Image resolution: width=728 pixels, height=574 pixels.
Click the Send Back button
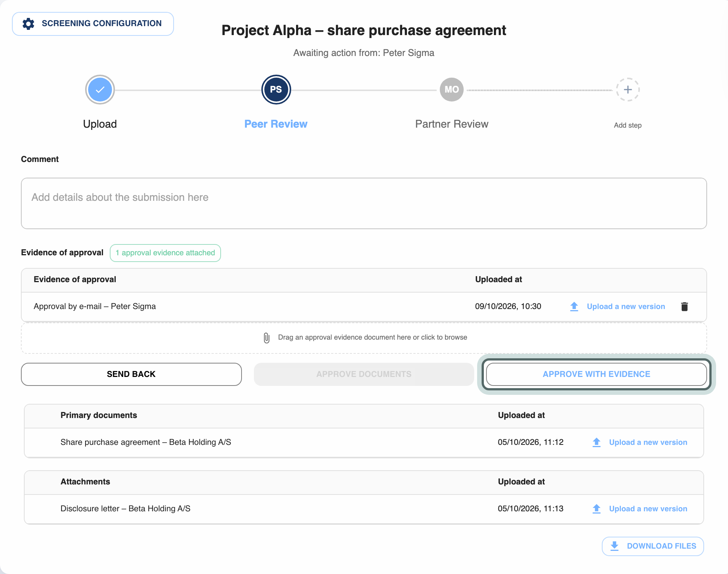pos(131,374)
